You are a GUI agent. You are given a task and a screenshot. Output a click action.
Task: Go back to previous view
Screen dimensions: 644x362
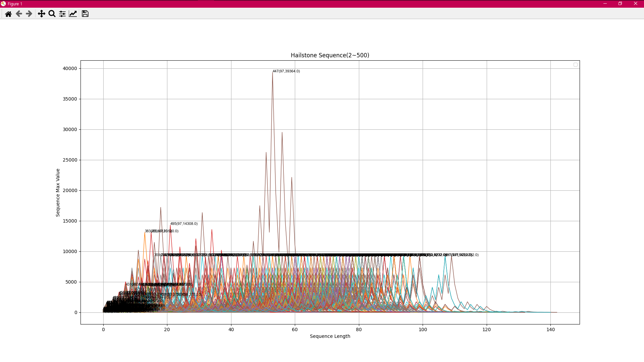(19, 14)
